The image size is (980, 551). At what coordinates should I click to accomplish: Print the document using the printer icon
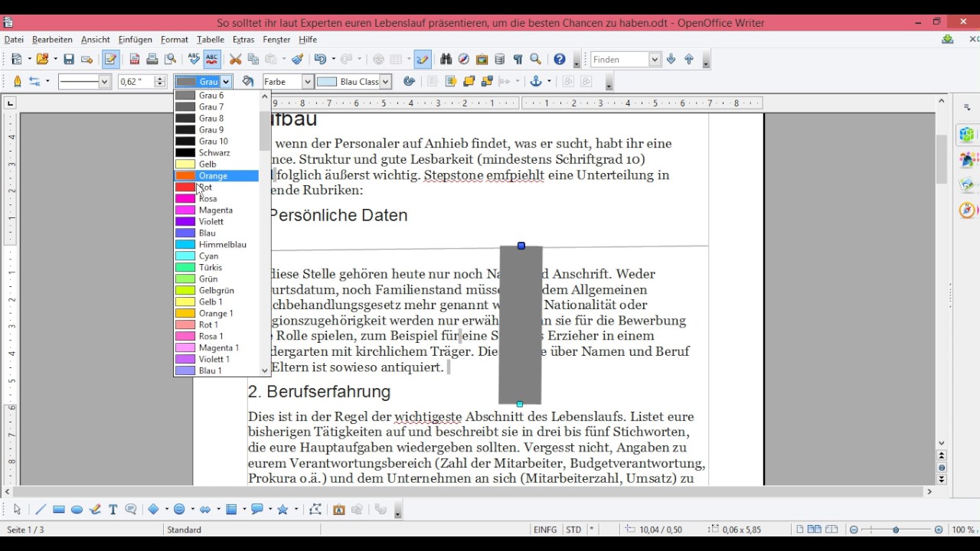pos(152,59)
